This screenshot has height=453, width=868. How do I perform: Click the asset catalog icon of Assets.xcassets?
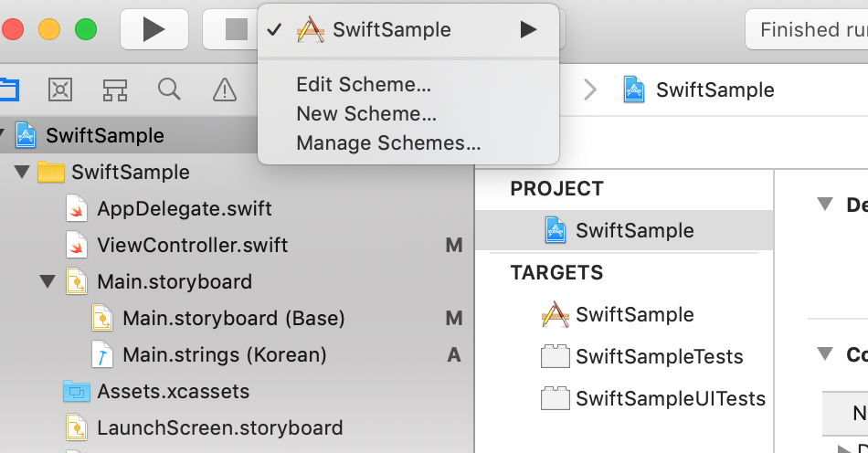coord(77,391)
